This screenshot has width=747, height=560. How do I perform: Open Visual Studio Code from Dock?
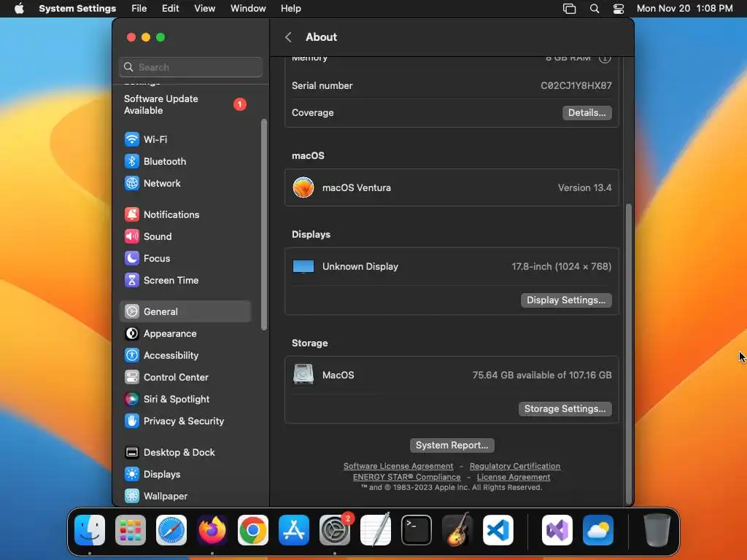click(x=498, y=530)
